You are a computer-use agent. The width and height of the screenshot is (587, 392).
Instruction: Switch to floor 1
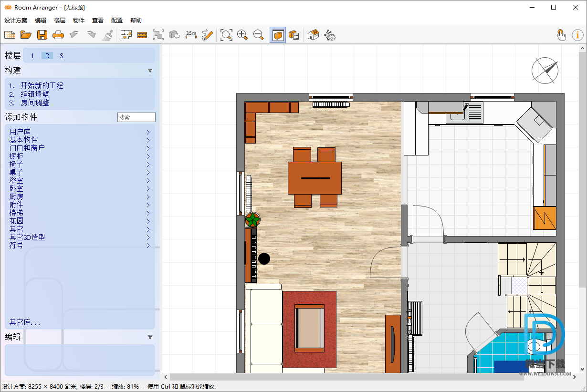tap(32, 56)
